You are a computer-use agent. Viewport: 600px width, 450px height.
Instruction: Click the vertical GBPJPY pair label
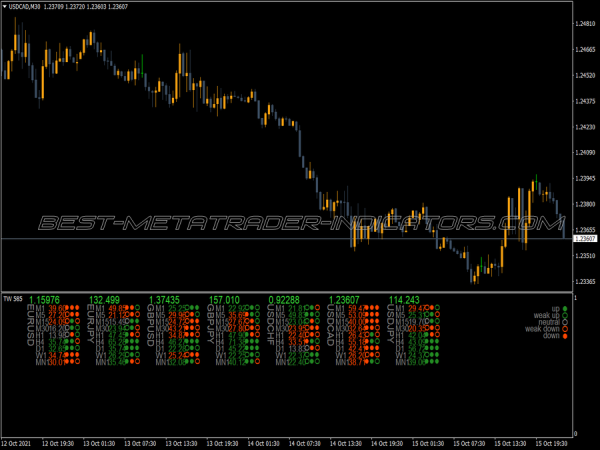pyautogui.click(x=210, y=324)
